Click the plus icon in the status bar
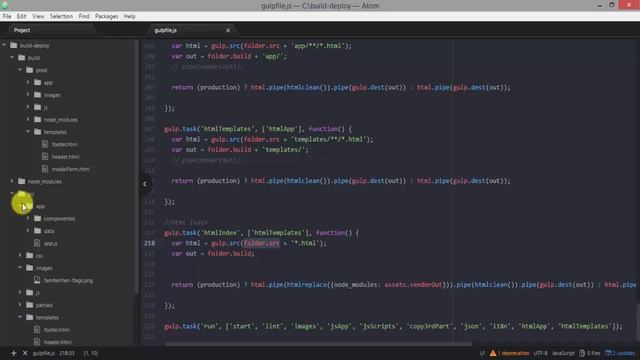640x360 pixels. [13, 353]
